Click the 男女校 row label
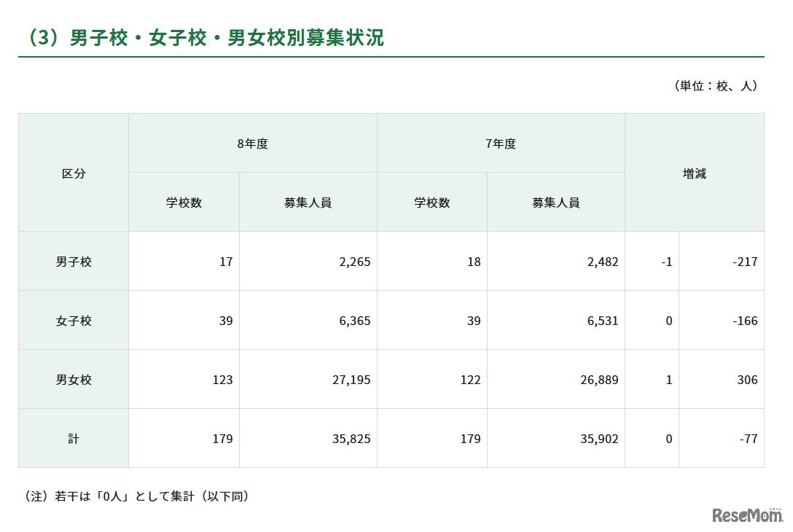The height and width of the screenshot is (532, 793). coord(73,379)
